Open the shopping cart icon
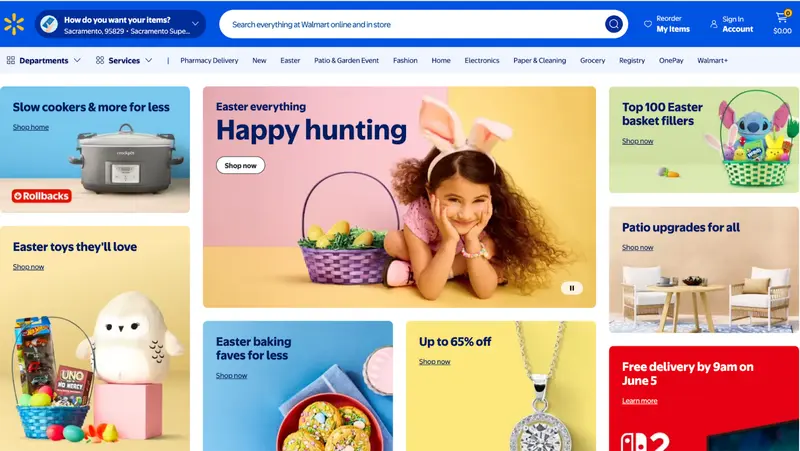The height and width of the screenshot is (451, 800). tap(782, 18)
